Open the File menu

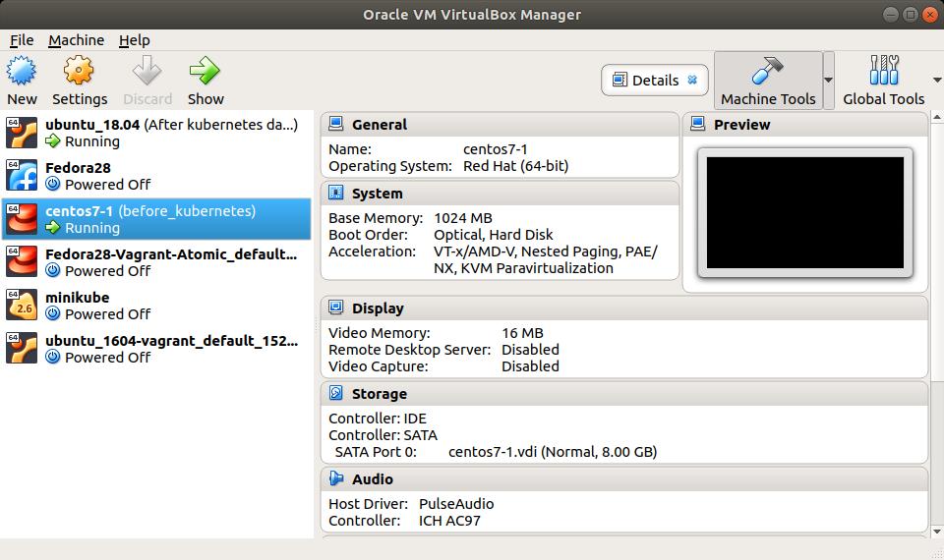[22, 40]
